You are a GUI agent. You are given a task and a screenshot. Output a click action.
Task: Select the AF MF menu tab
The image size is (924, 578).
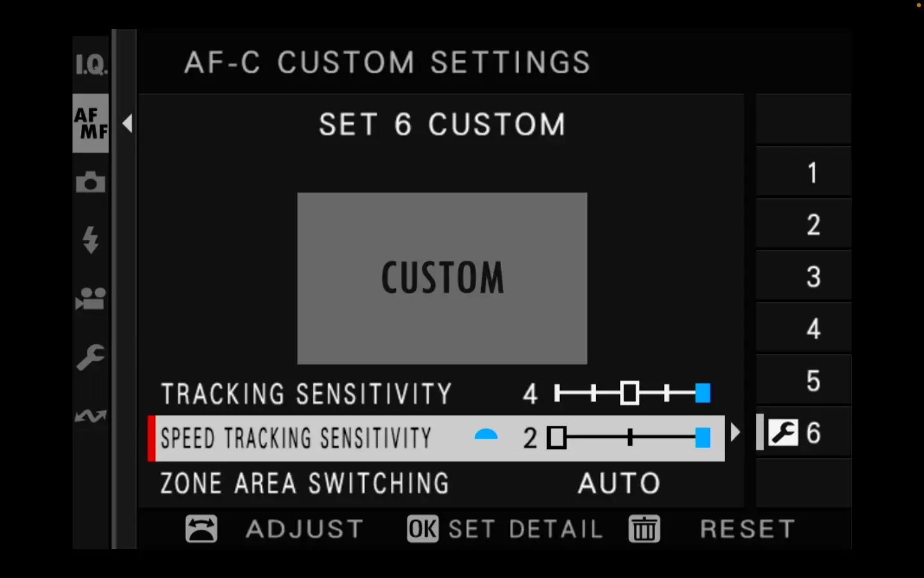click(90, 123)
